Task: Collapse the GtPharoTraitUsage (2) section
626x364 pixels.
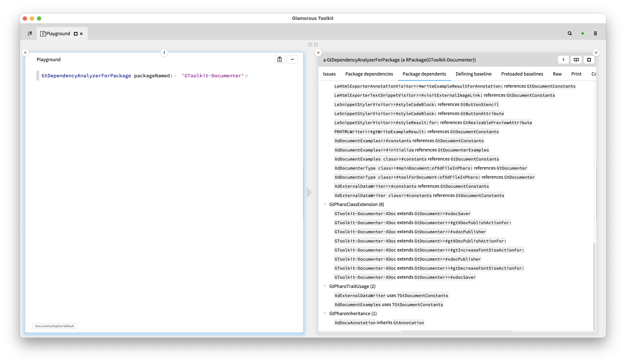Action: [325, 286]
